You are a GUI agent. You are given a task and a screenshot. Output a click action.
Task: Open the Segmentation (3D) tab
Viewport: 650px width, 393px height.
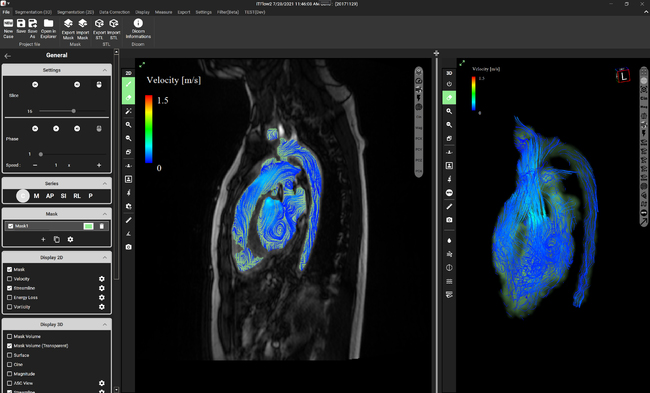(x=34, y=12)
